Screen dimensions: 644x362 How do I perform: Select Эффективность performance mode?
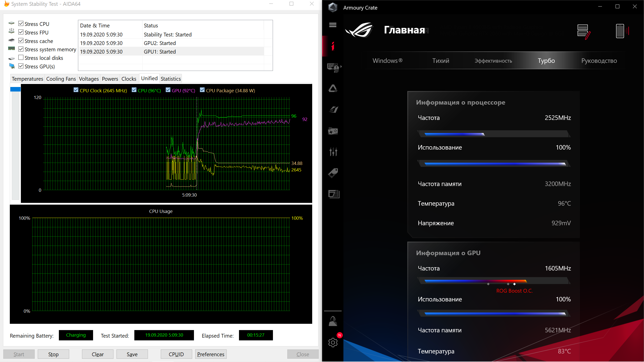[493, 61]
